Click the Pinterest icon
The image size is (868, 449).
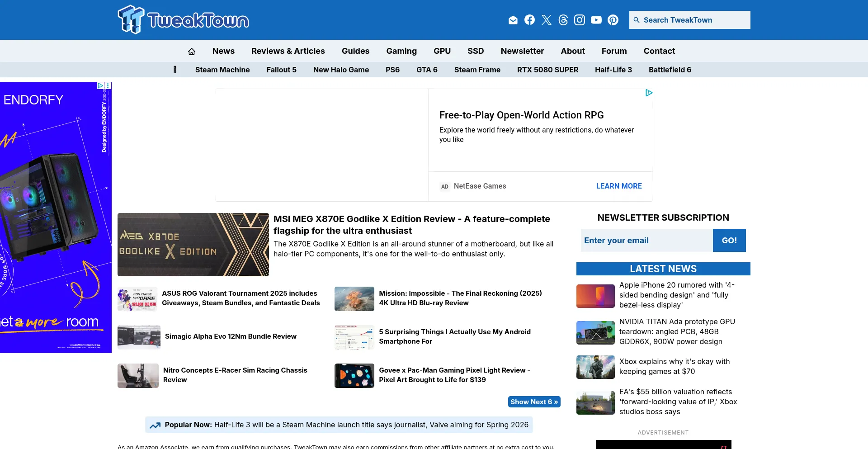coord(613,20)
